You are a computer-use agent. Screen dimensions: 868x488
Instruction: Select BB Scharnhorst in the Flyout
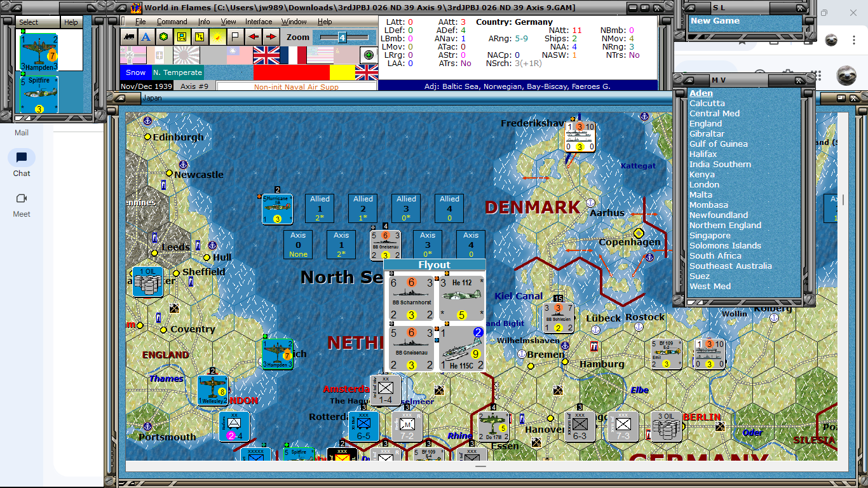tap(412, 298)
